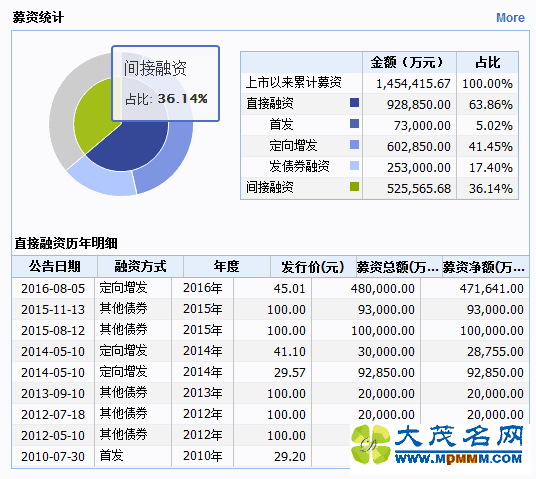
Task: Select the 首发 cell in the 2010 row
Action: (111, 455)
